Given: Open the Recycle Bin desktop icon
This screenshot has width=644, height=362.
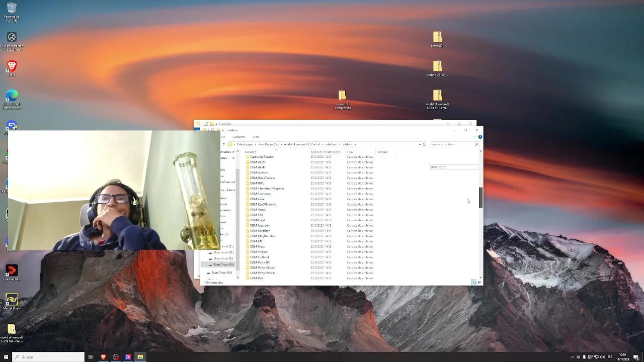Looking at the screenshot, I should [12, 12].
